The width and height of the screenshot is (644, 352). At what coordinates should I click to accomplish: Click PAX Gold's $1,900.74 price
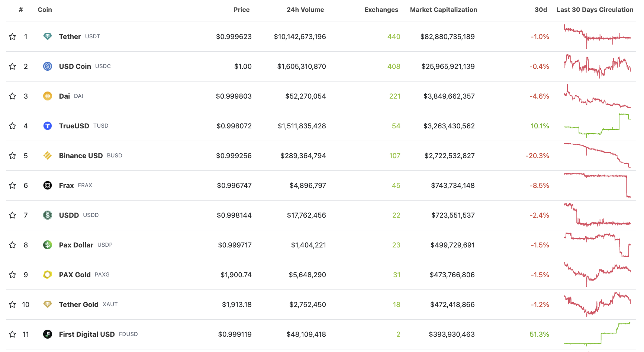pos(236,275)
